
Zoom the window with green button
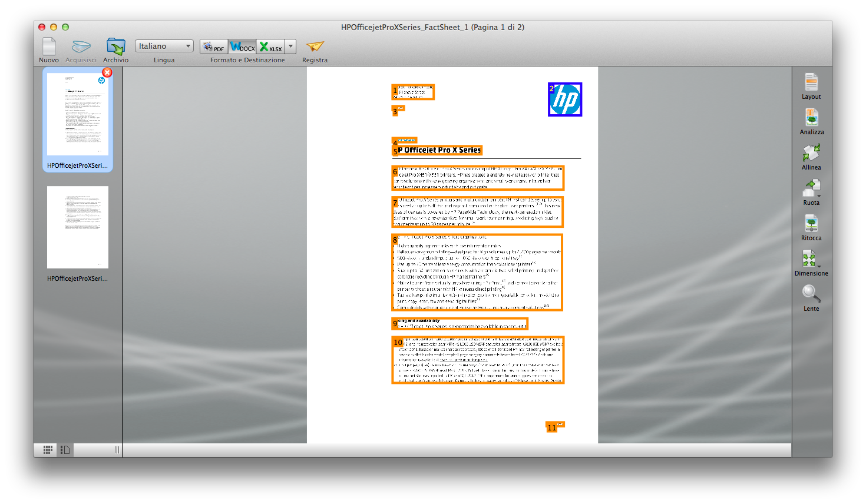[65, 27]
